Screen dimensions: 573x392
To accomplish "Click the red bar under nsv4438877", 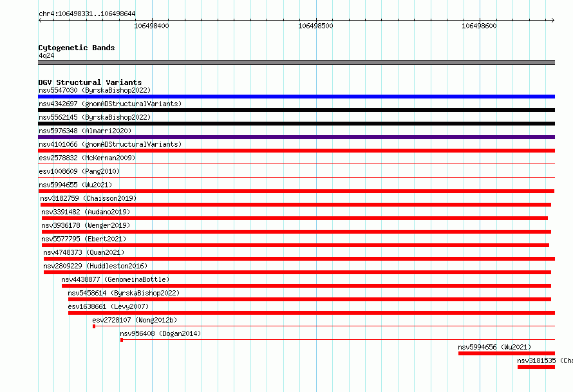I will coord(306,286).
